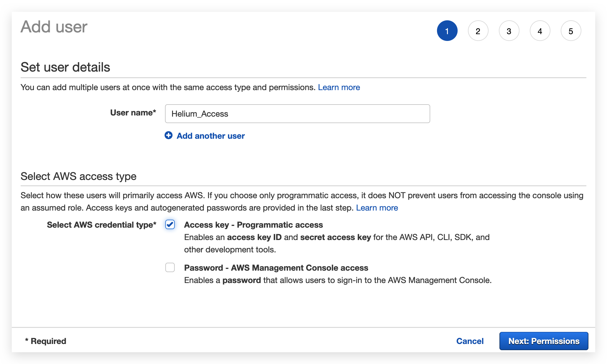This screenshot has height=364, width=607.
Task: Focus the User name input field
Action: tap(297, 114)
